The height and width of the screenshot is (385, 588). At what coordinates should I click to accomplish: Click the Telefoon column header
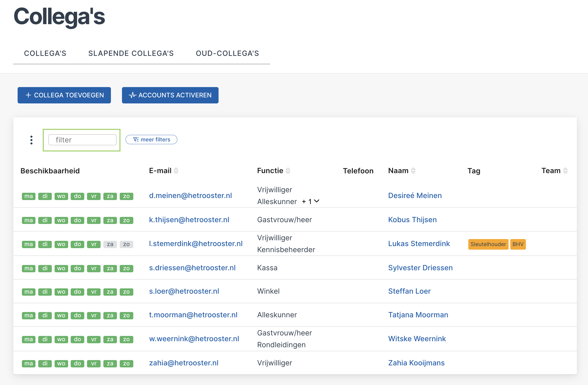click(358, 171)
